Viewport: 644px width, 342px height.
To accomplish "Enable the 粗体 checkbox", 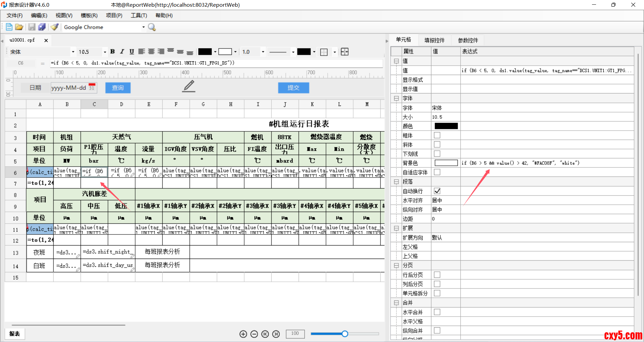I will point(437,135).
